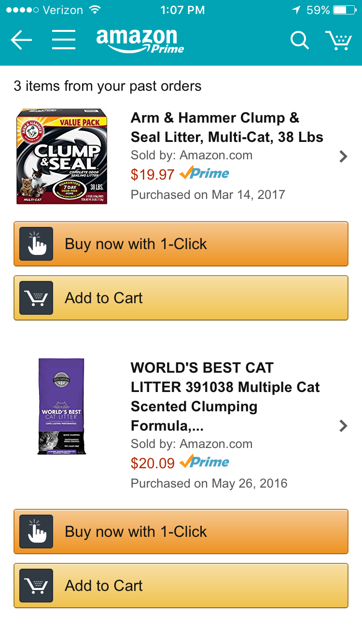The height and width of the screenshot is (644, 362).
Task: Open WORLD'S BEST CAT LITTER title link
Action: [x=225, y=397]
